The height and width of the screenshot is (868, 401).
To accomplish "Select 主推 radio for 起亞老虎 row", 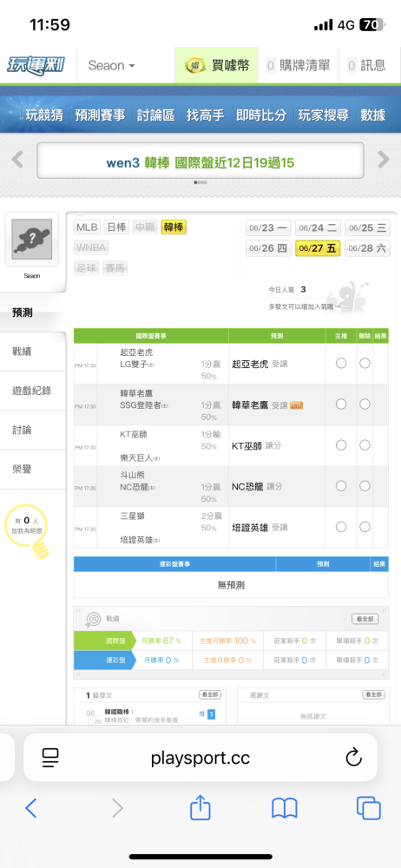I will click(341, 363).
